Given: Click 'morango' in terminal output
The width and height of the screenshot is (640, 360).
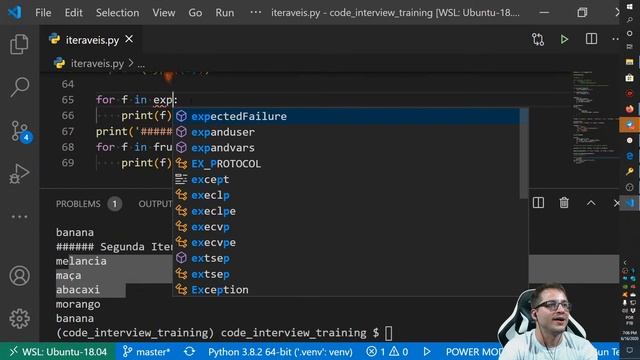Looking at the screenshot, I should point(78,304).
